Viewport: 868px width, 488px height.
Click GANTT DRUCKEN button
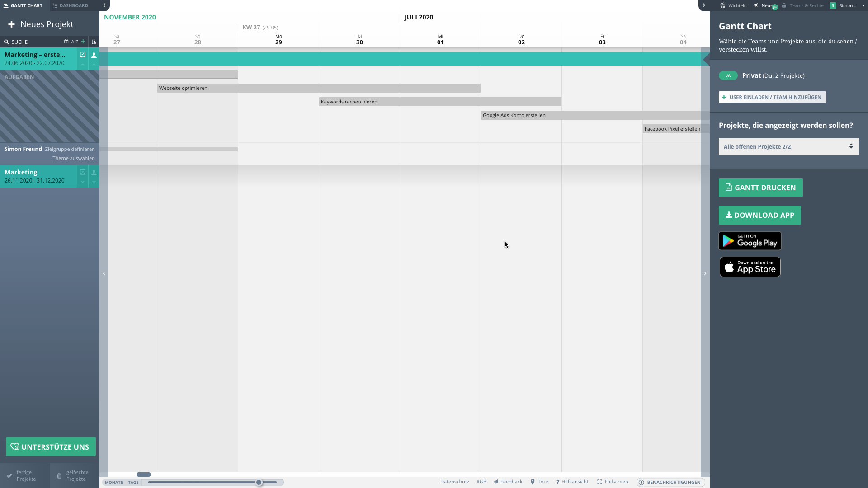coord(761,188)
